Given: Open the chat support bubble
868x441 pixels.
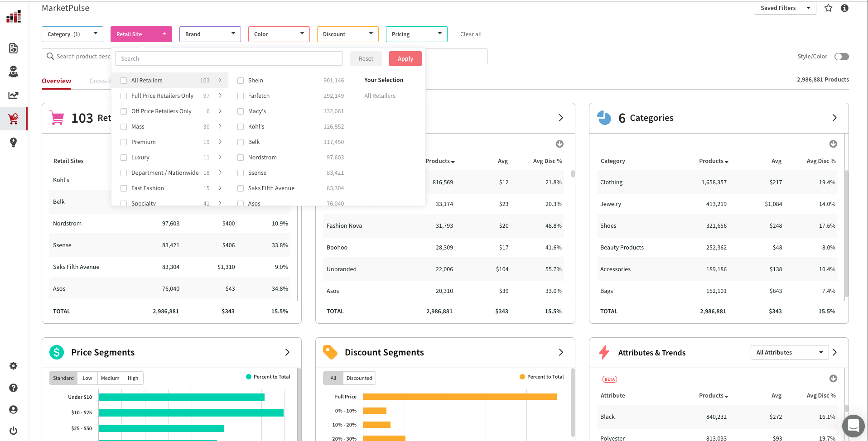Looking at the screenshot, I should click(x=854, y=426).
